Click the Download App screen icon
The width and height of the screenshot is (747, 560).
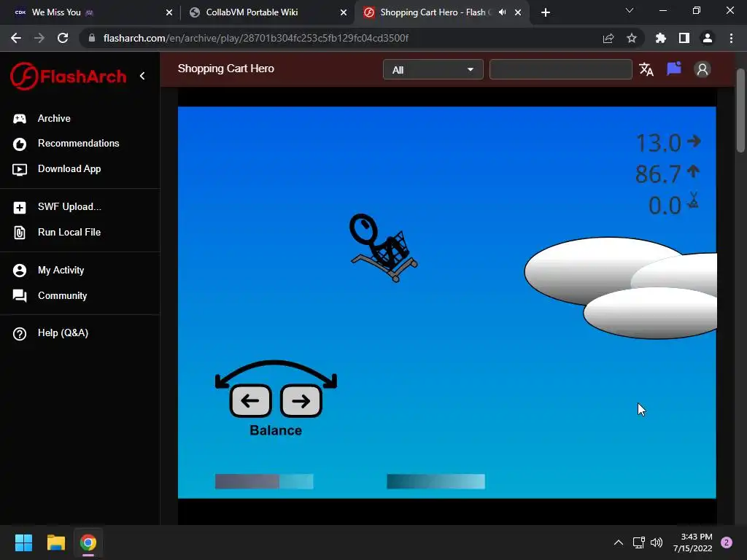(x=20, y=169)
